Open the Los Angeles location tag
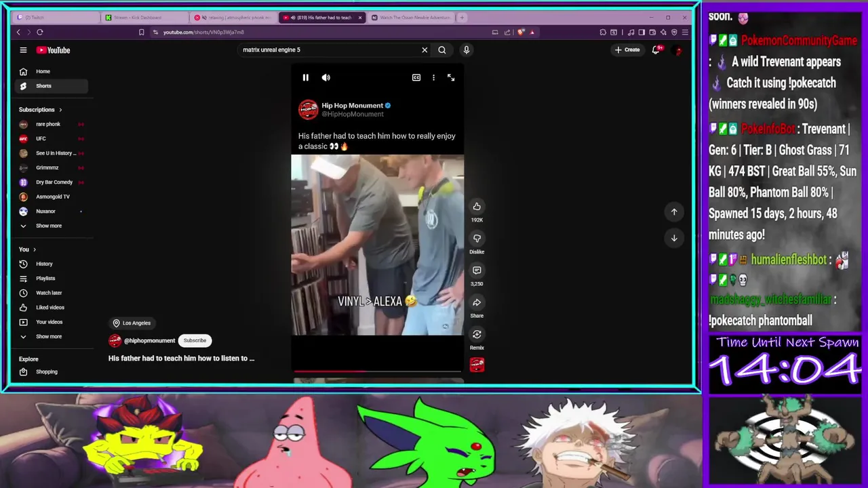868x488 pixels. 132,323
